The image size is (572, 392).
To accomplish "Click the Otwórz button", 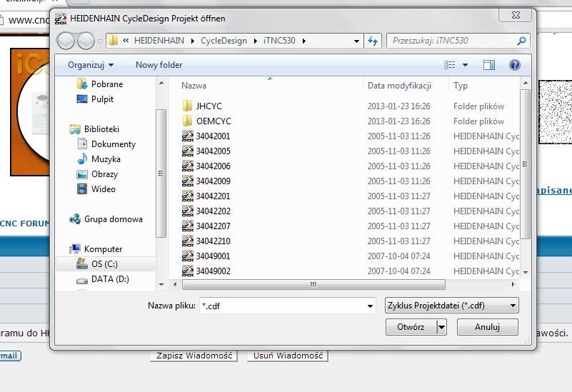I will coord(411,327).
